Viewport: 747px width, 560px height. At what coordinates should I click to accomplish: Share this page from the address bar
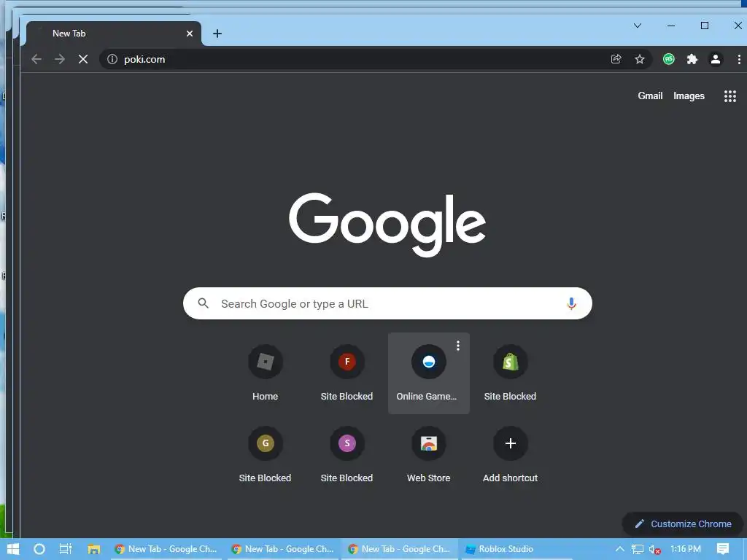point(616,59)
